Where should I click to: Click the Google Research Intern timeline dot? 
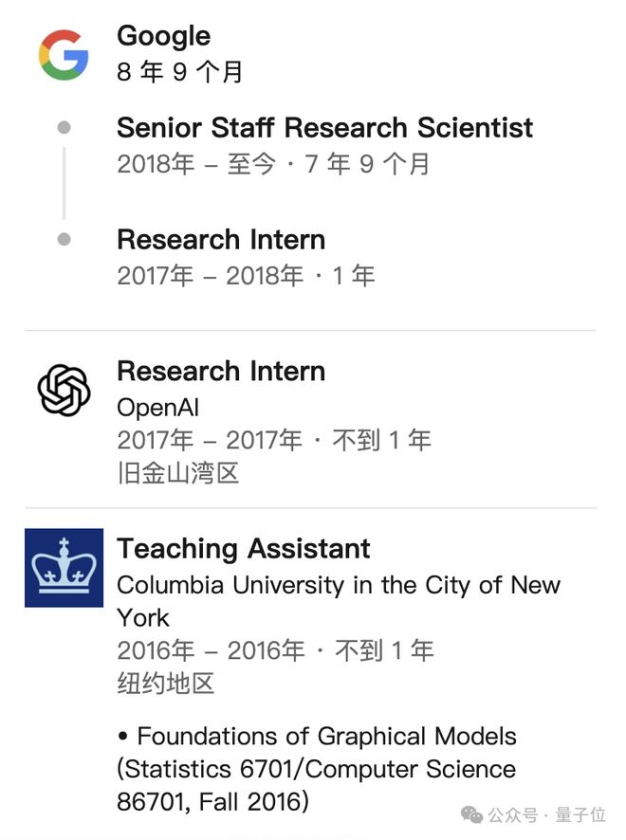point(64,239)
